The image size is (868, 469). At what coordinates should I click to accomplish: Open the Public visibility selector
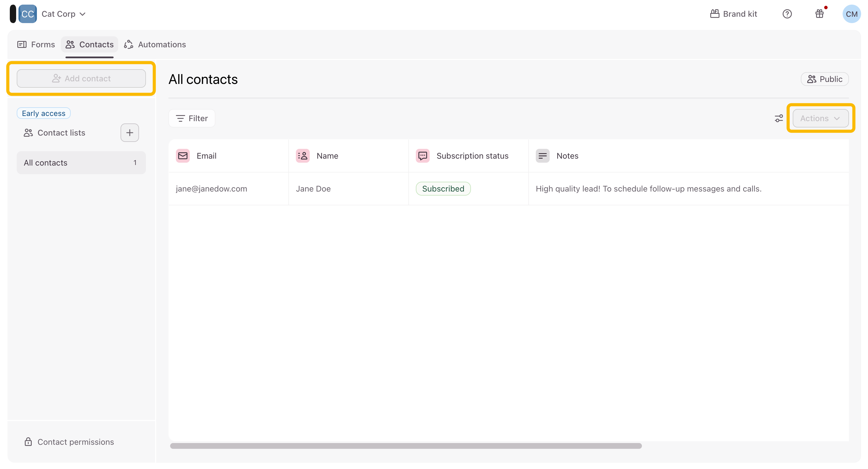pyautogui.click(x=824, y=79)
